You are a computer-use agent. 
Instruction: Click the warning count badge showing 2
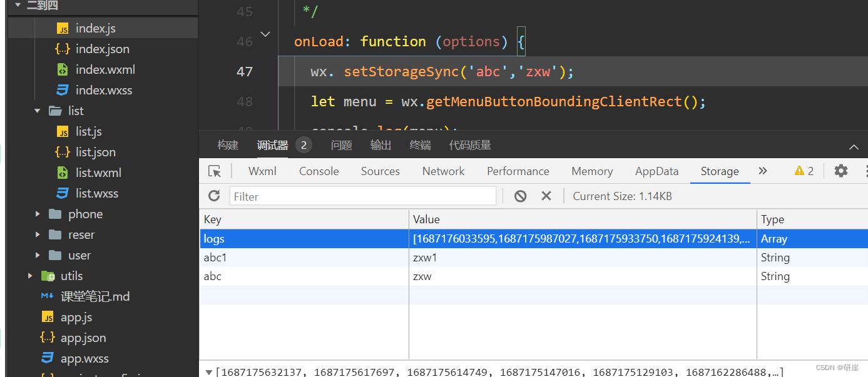click(804, 171)
